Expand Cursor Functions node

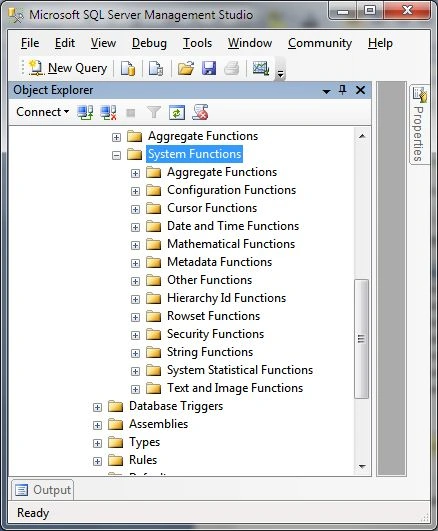click(x=135, y=209)
